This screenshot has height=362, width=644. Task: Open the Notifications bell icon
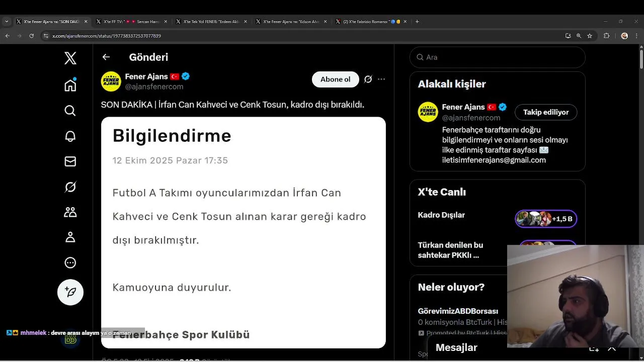pos(70,136)
